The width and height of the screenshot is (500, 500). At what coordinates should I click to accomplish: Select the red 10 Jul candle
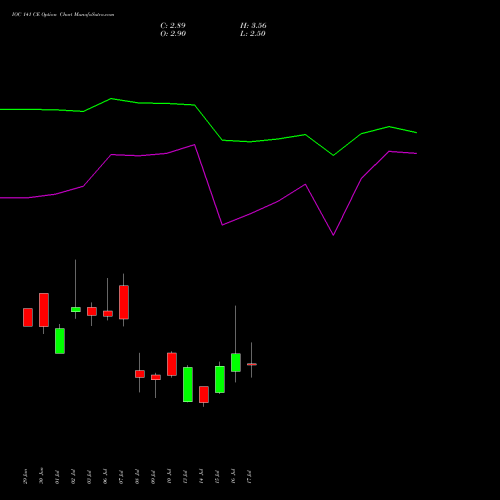pyautogui.click(x=172, y=364)
